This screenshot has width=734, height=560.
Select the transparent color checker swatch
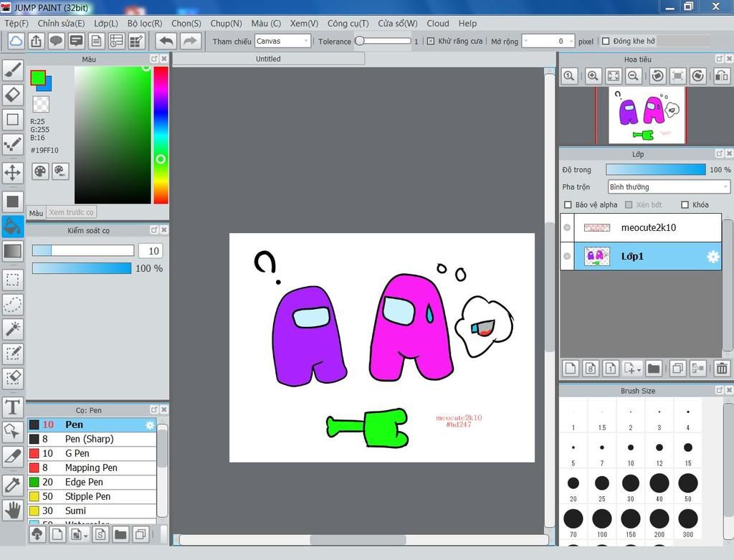pyautogui.click(x=41, y=104)
